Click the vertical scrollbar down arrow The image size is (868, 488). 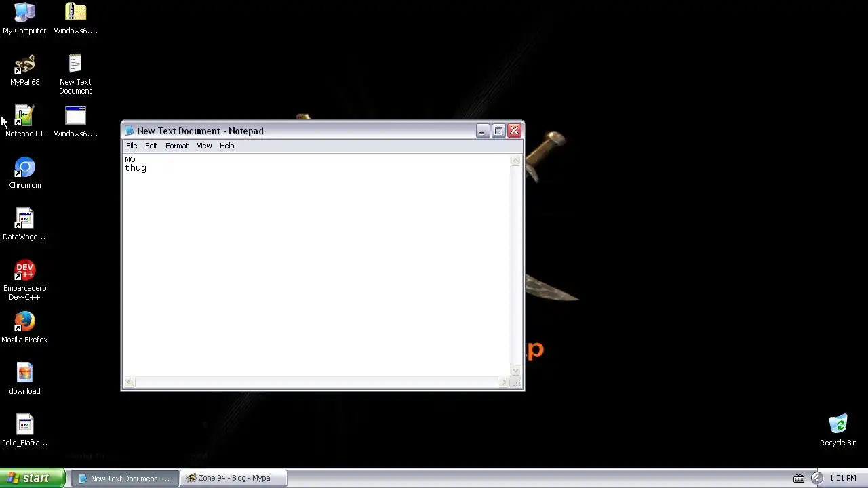(x=516, y=371)
